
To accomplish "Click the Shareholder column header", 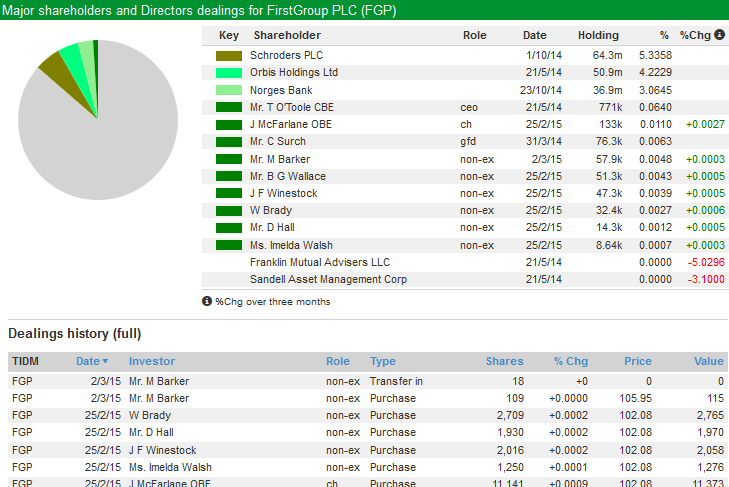I will pyautogui.click(x=287, y=35).
